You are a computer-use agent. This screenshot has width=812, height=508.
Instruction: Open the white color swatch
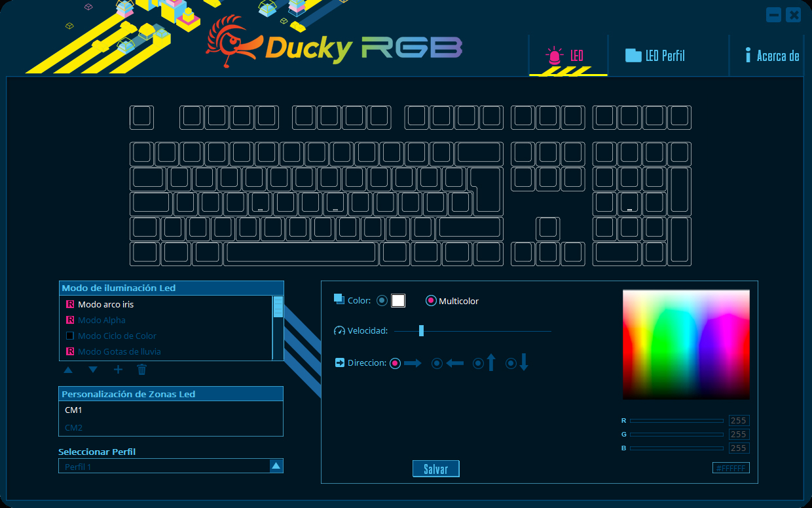click(x=398, y=301)
